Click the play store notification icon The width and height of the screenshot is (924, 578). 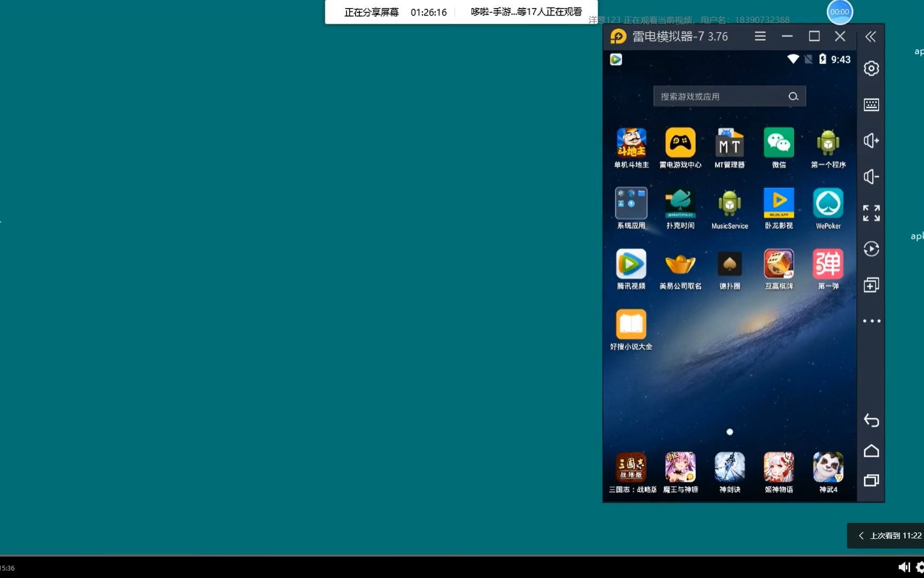(616, 59)
